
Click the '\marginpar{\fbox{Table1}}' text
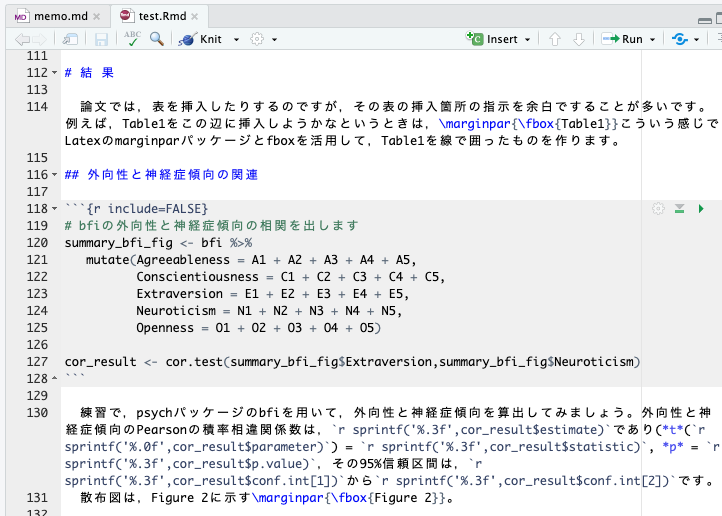pyautogui.click(x=529, y=124)
